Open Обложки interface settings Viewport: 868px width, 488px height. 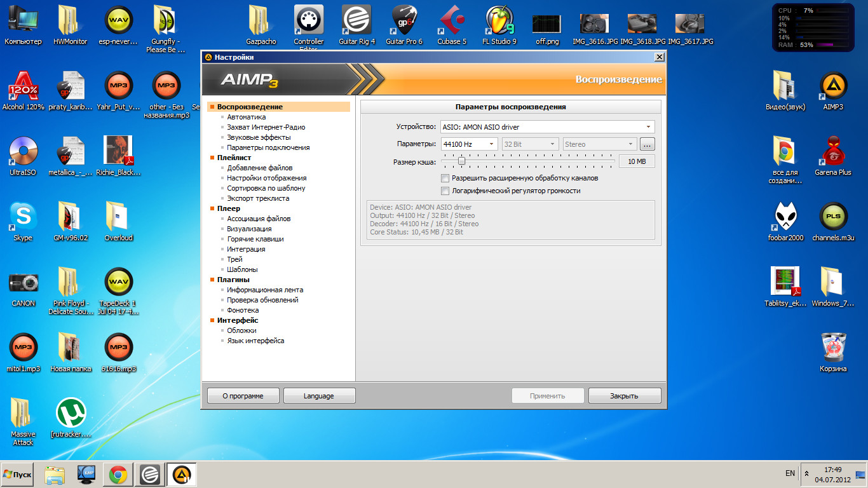click(242, 330)
